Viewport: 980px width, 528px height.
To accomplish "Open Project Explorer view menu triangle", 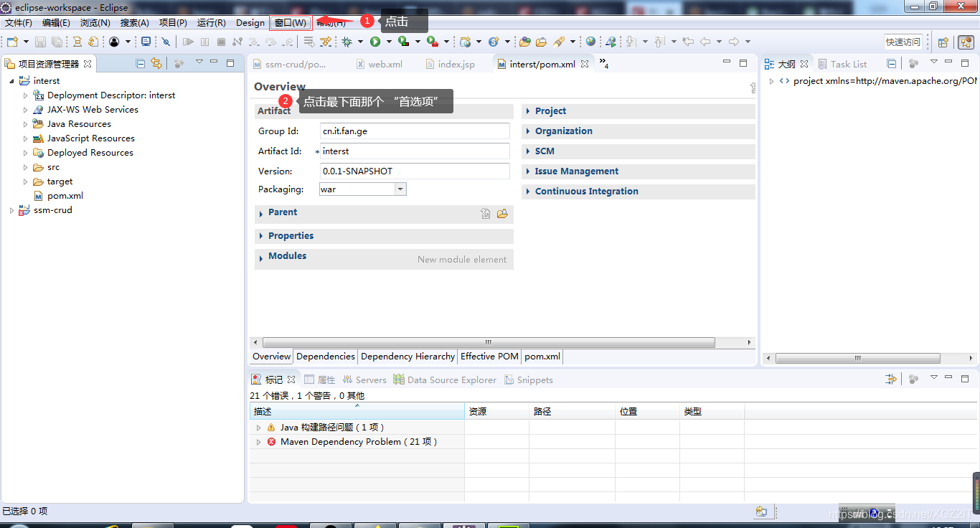I will tap(199, 62).
